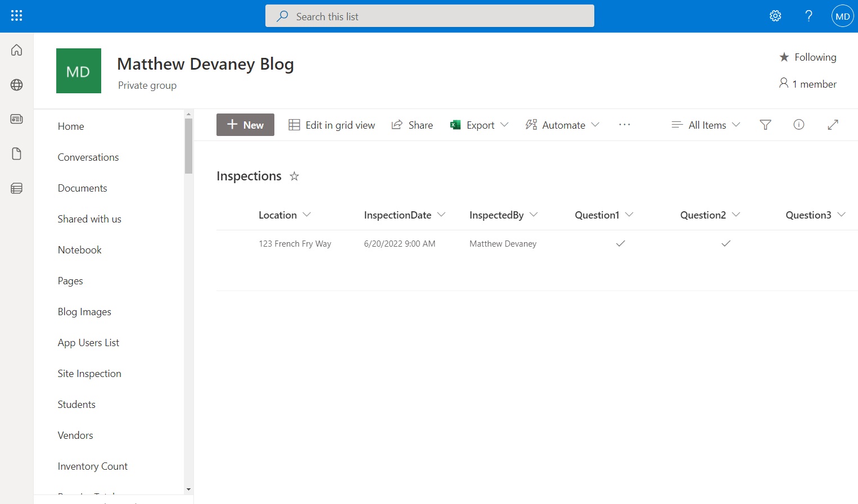Open SharePoint settings gear

[x=775, y=16]
